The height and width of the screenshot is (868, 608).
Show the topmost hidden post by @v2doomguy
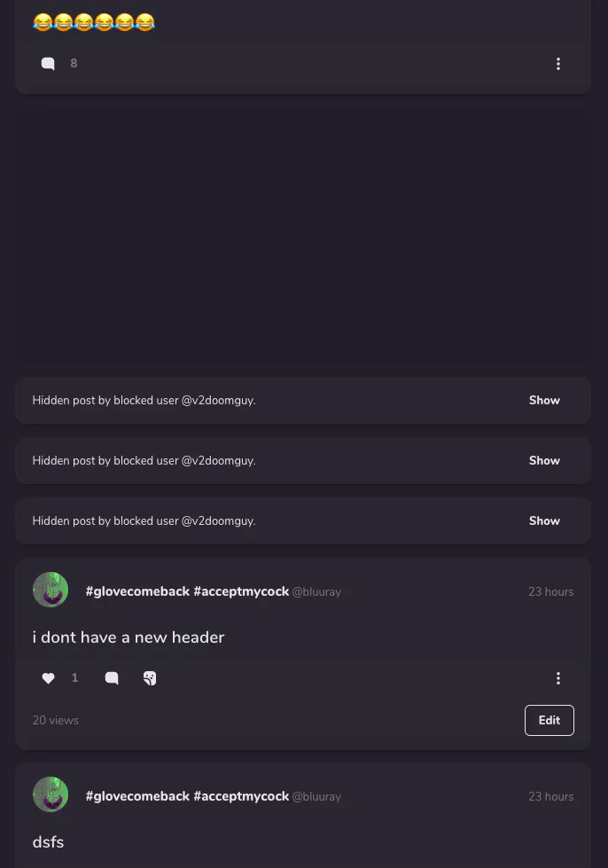coord(544,401)
